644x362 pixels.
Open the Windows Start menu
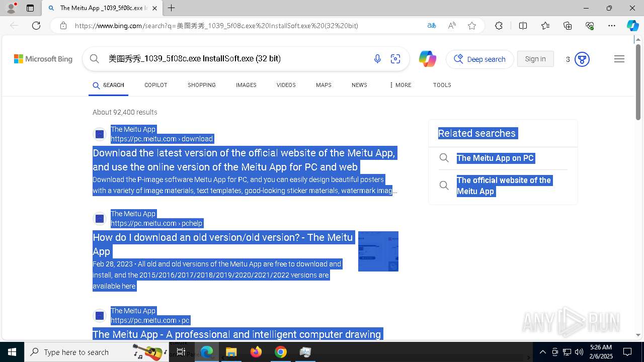12,352
